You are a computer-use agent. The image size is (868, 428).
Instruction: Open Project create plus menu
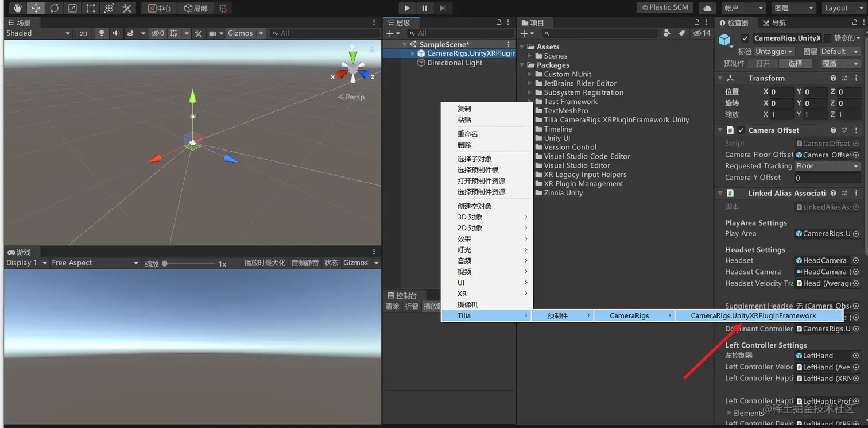tap(527, 34)
